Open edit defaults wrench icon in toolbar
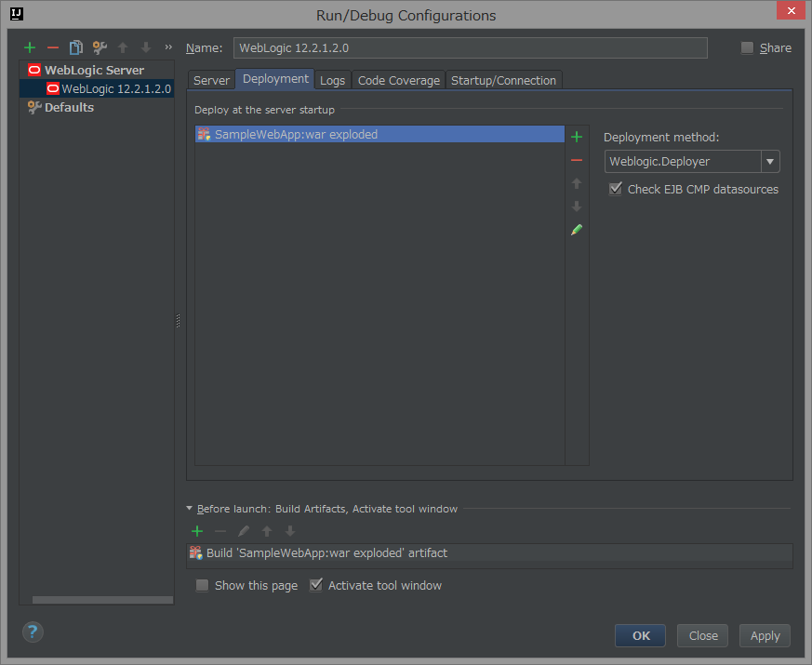The image size is (812, 665). [100, 47]
